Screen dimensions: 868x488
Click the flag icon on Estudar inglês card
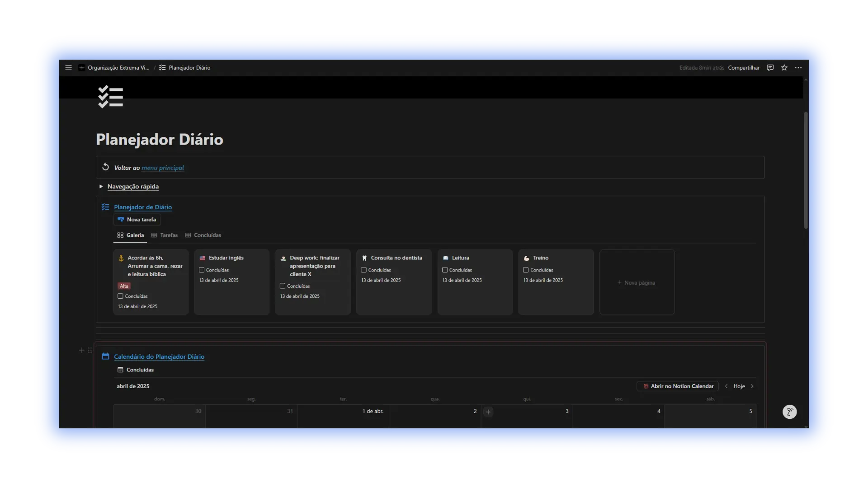(203, 258)
